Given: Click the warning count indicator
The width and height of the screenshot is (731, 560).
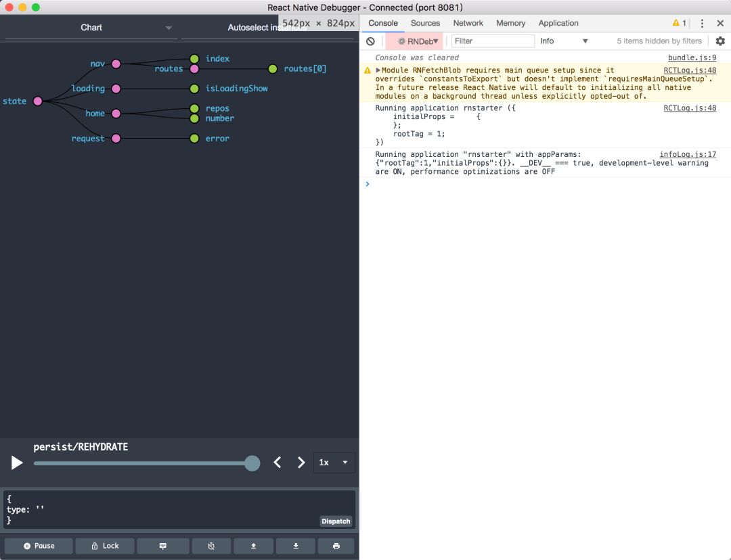Looking at the screenshot, I should point(680,23).
